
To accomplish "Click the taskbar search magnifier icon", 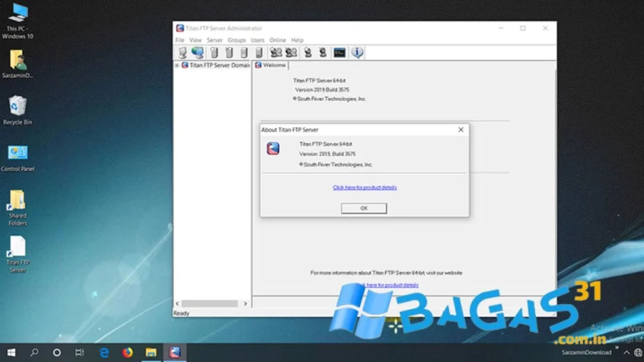I will click(x=34, y=353).
